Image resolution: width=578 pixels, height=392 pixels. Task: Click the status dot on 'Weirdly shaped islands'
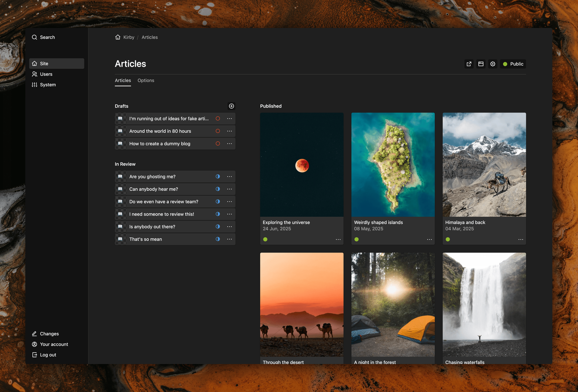pyautogui.click(x=357, y=240)
